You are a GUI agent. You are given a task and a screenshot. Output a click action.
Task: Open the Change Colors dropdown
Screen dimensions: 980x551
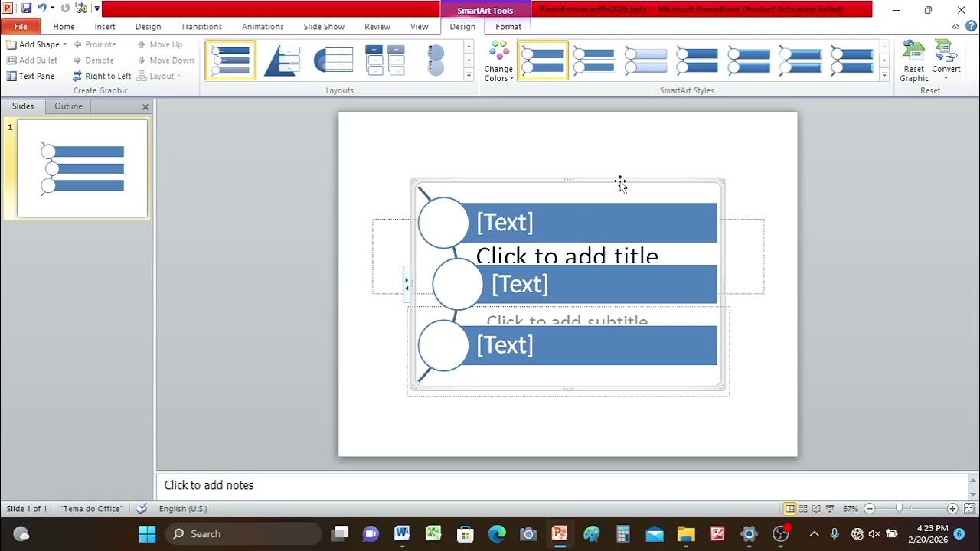(498, 61)
